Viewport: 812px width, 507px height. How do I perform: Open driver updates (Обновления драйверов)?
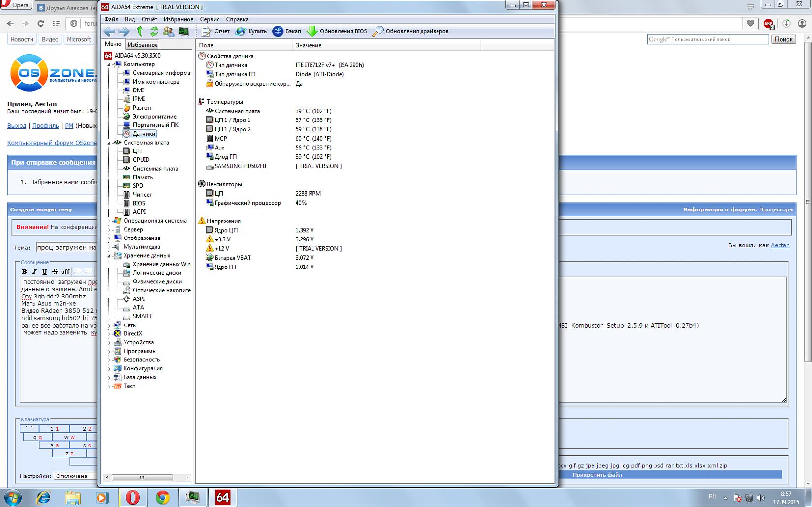tap(410, 31)
